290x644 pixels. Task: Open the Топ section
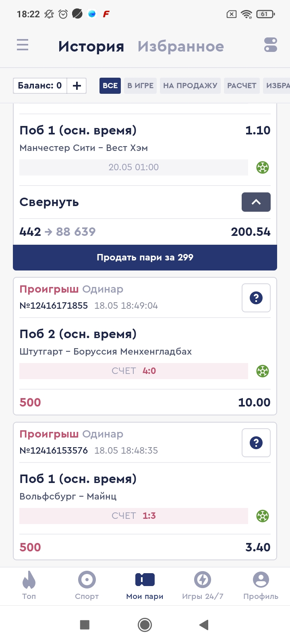click(29, 586)
